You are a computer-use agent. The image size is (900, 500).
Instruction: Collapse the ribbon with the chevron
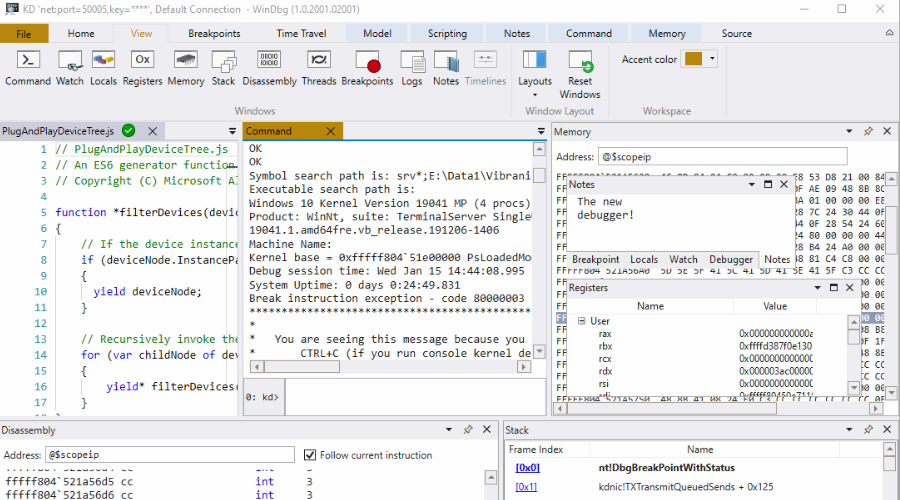(x=889, y=33)
